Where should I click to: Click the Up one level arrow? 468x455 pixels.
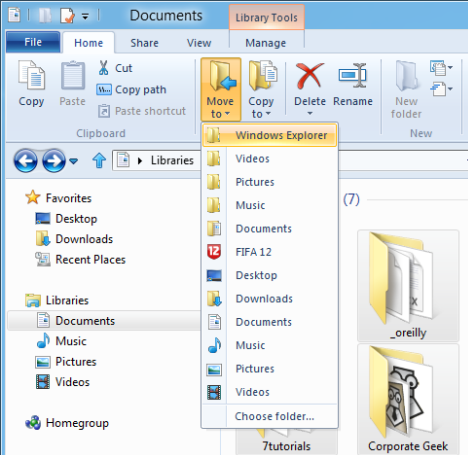99,161
